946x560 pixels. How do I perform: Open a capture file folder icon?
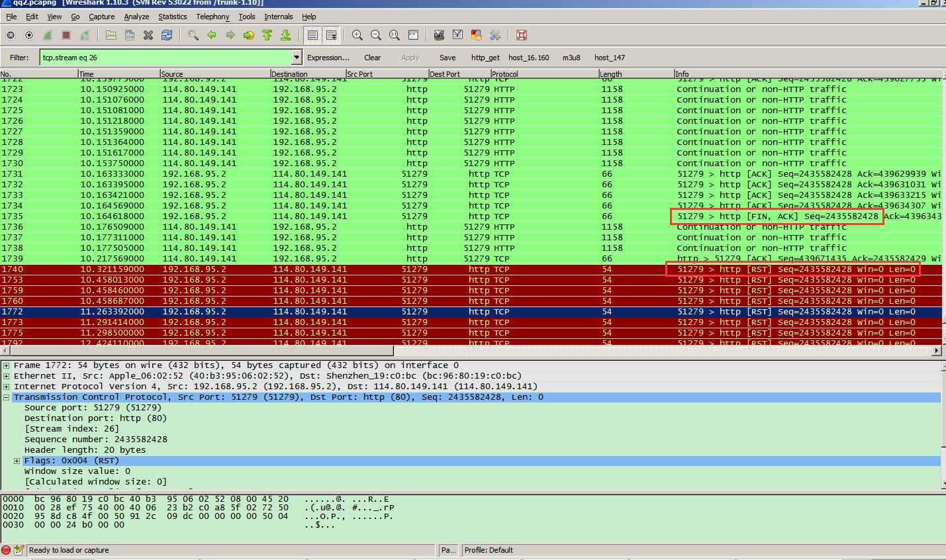111,35
